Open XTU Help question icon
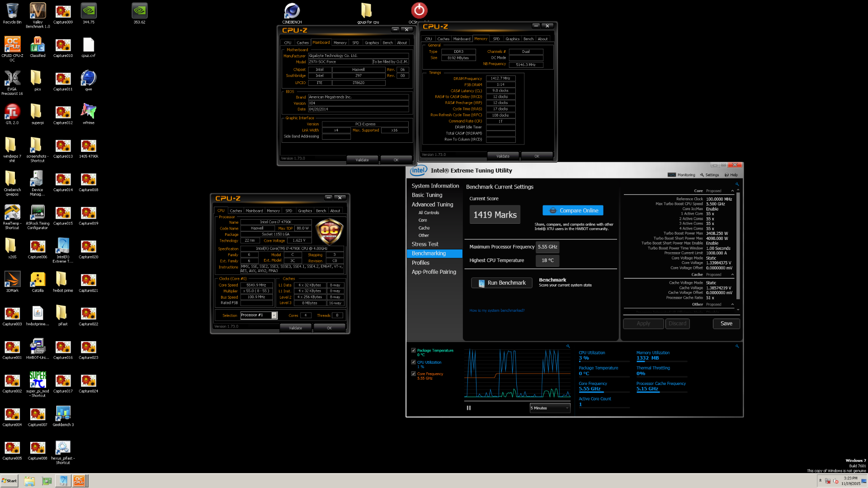The width and height of the screenshot is (868, 488). click(731, 175)
